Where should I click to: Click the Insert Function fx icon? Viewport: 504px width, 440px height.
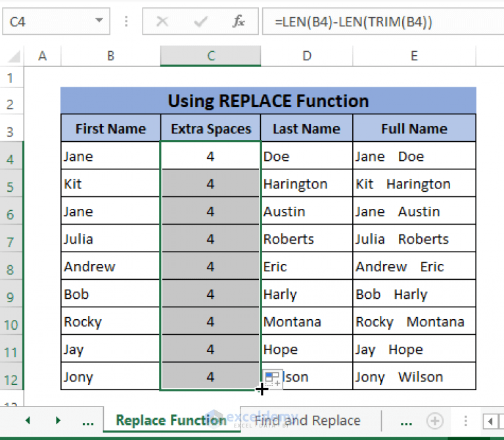[239, 22]
